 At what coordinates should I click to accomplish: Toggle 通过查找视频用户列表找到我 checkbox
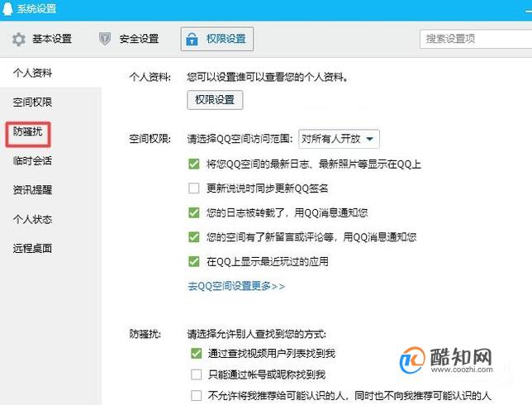[x=196, y=354]
